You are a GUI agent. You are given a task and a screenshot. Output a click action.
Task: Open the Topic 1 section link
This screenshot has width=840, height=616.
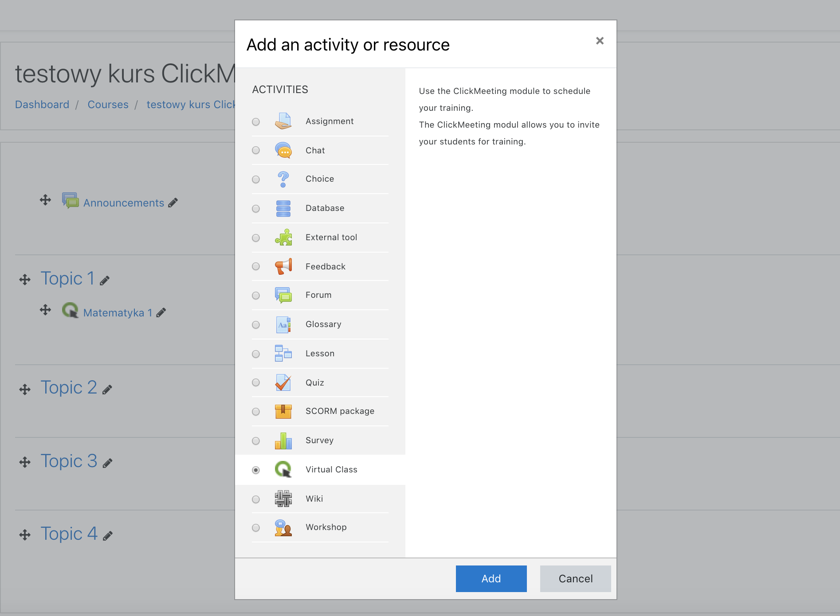point(67,279)
